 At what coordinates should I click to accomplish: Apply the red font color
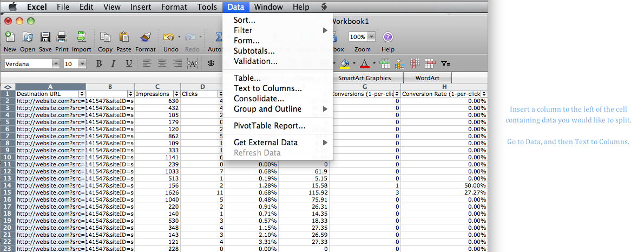pyautogui.click(x=364, y=63)
